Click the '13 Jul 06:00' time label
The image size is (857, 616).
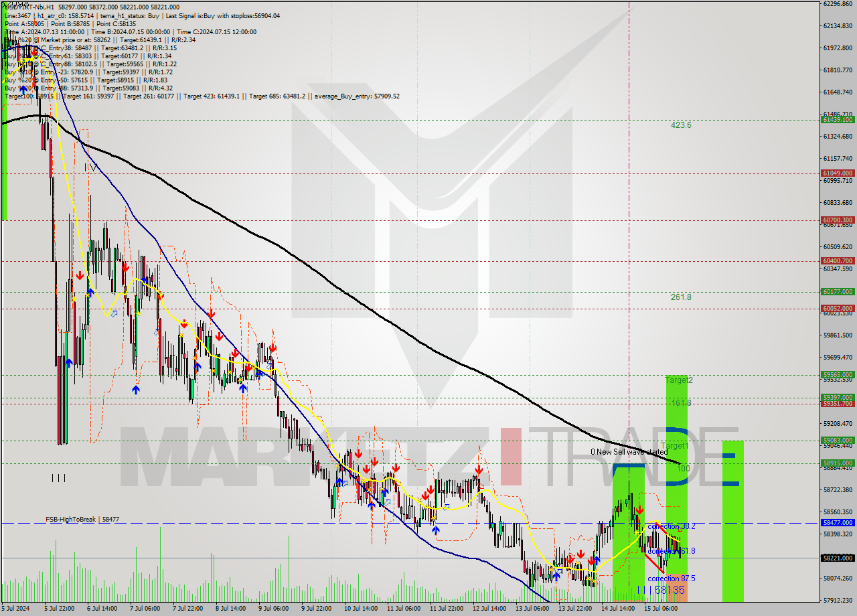[532, 609]
